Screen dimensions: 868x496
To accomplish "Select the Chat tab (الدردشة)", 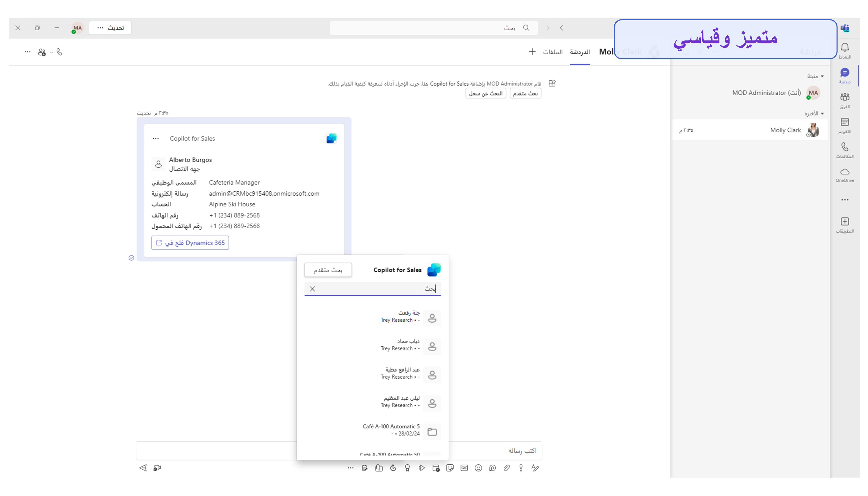I will (x=579, y=52).
